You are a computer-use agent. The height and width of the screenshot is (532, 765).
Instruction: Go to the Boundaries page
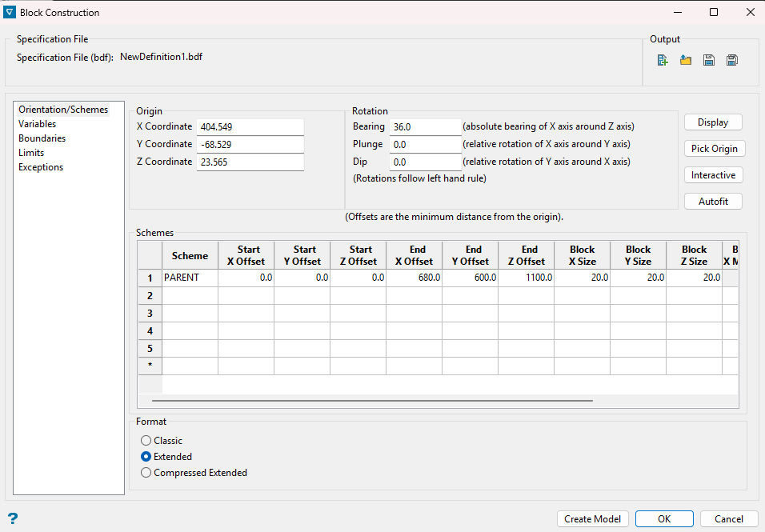[x=42, y=138]
